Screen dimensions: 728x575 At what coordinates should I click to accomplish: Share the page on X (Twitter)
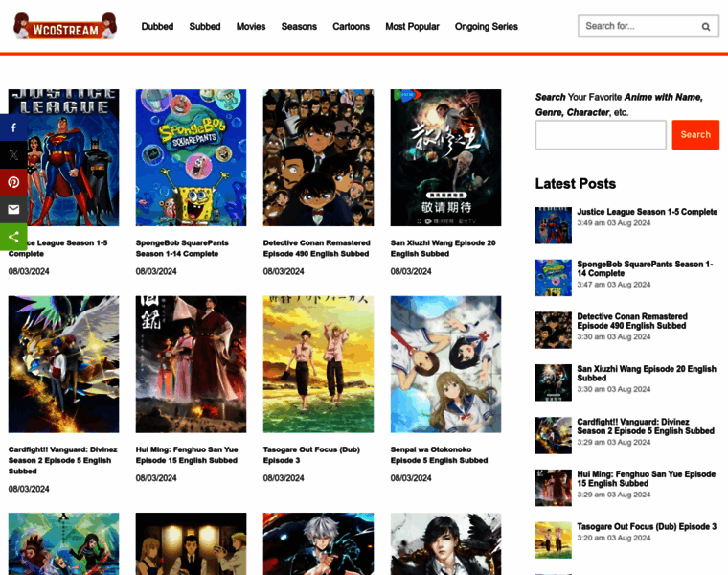pyautogui.click(x=13, y=155)
